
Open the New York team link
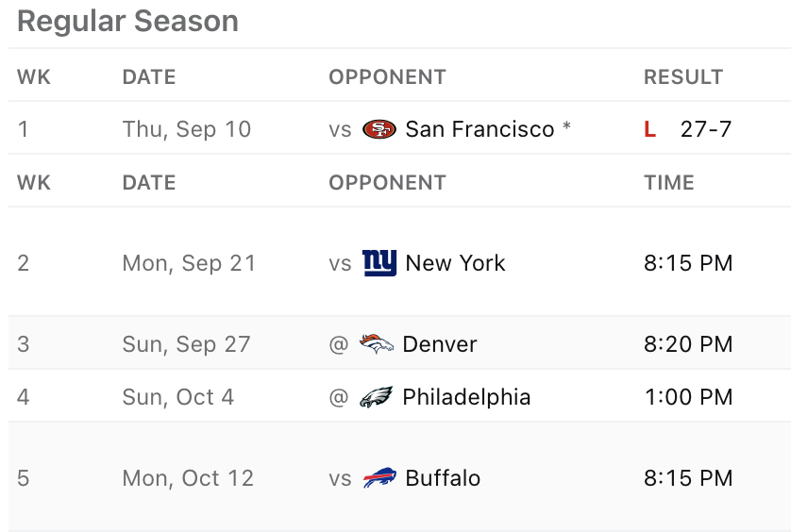coord(455,263)
